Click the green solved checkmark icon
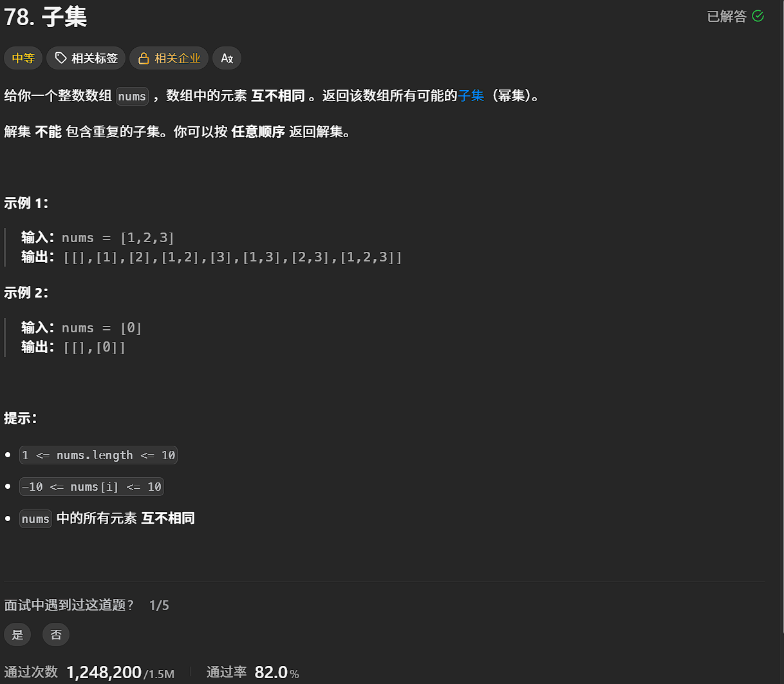Image resolution: width=784 pixels, height=684 pixels. 758,16
